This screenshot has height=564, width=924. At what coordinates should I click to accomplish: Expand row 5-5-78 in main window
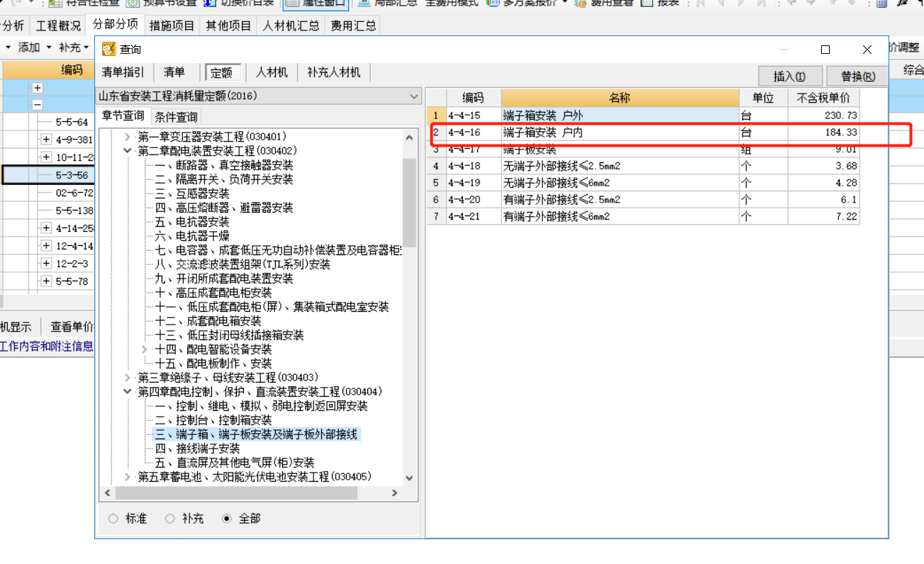coord(46,281)
